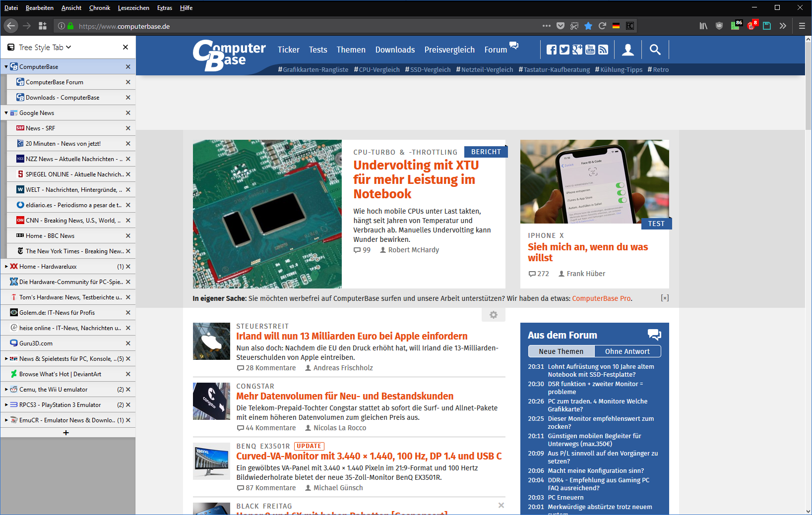
Task: Toggle the blue bookmark star
Action: pyautogui.click(x=588, y=26)
